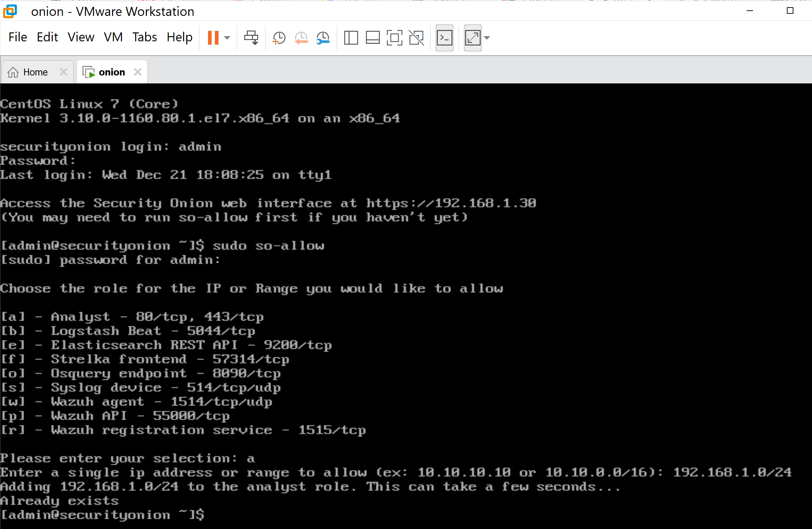Send Ctrl+Alt+Del to the virtual machine
Image resolution: width=812 pixels, height=529 pixels.
click(x=251, y=38)
